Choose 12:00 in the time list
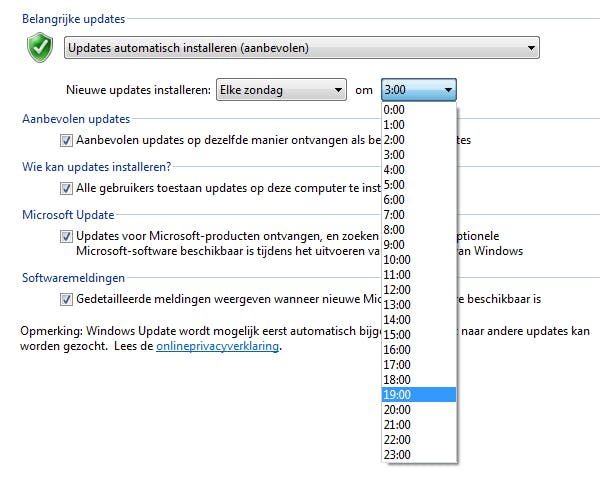Image resolution: width=607 pixels, height=489 pixels. click(x=418, y=290)
